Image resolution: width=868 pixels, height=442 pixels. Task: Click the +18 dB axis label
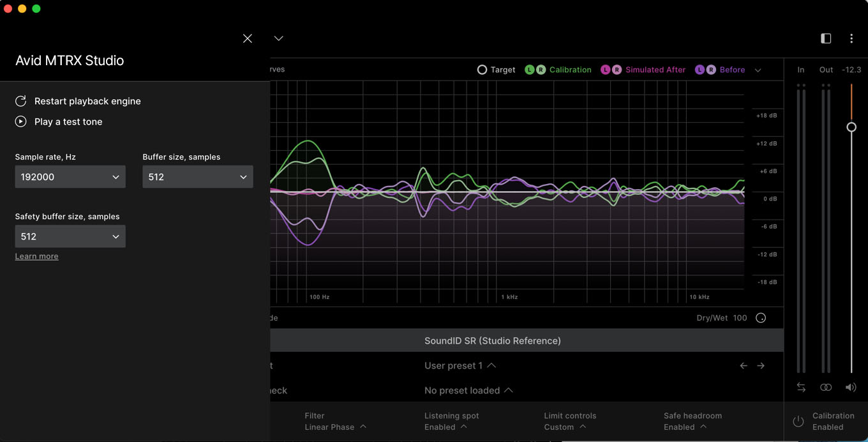tap(767, 116)
